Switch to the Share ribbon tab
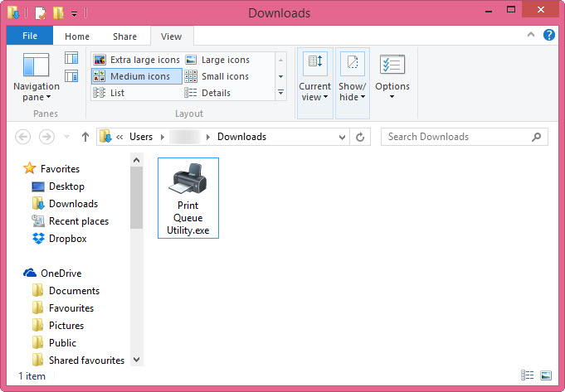The width and height of the screenshot is (565, 392). [125, 36]
